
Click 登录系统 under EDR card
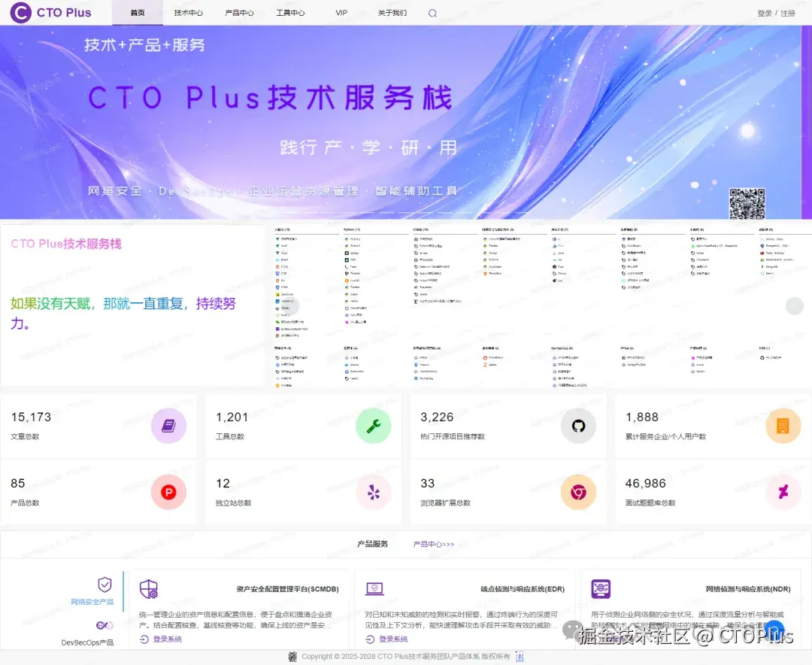(x=393, y=639)
